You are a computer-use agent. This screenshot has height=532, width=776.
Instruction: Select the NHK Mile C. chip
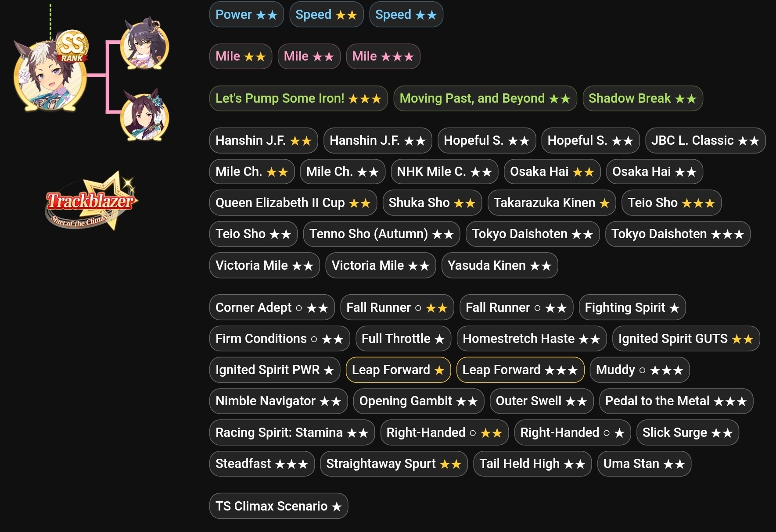click(445, 171)
